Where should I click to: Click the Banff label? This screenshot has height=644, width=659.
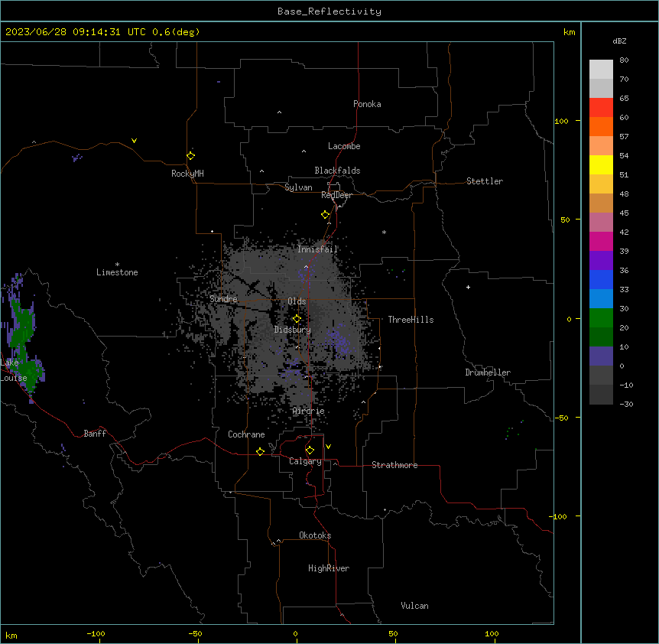pyautogui.click(x=95, y=434)
